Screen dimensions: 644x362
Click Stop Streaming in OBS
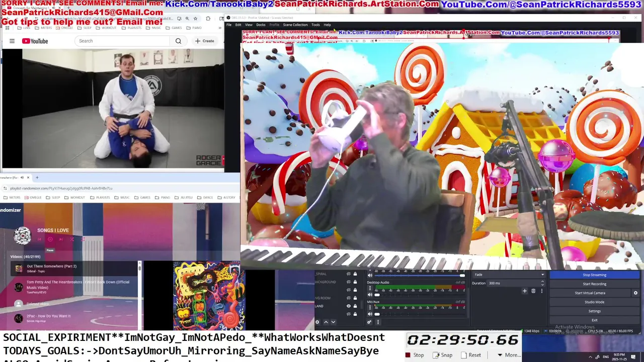[594, 275]
